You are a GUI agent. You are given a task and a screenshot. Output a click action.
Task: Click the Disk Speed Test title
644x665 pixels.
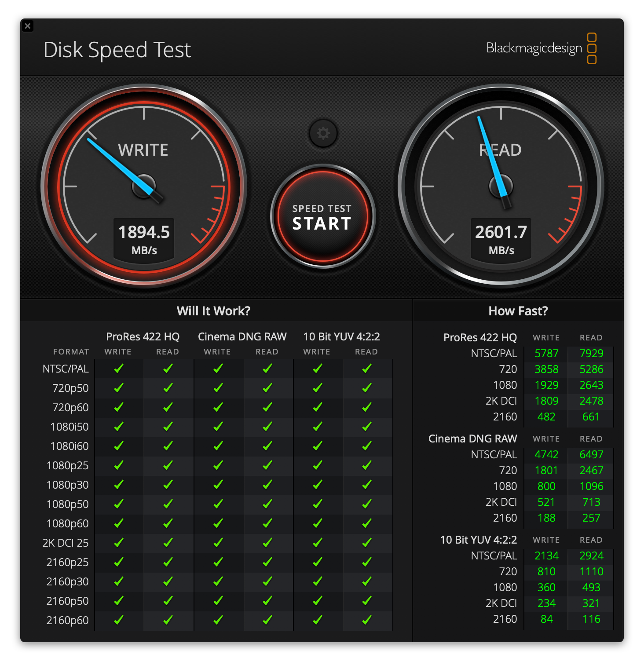[117, 50]
